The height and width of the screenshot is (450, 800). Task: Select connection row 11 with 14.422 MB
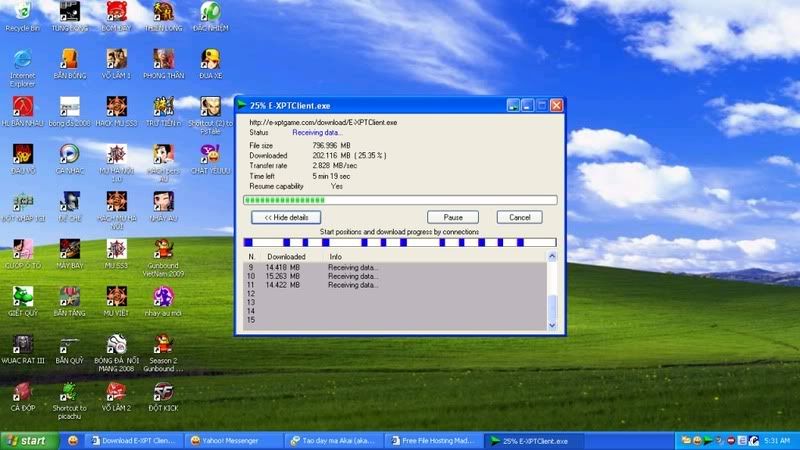coord(395,285)
